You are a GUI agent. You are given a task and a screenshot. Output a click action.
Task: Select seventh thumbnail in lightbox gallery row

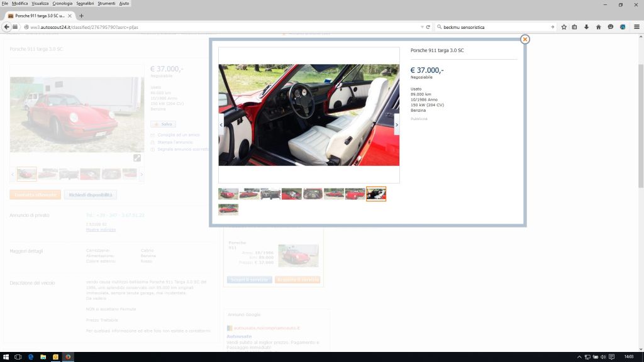(355, 194)
